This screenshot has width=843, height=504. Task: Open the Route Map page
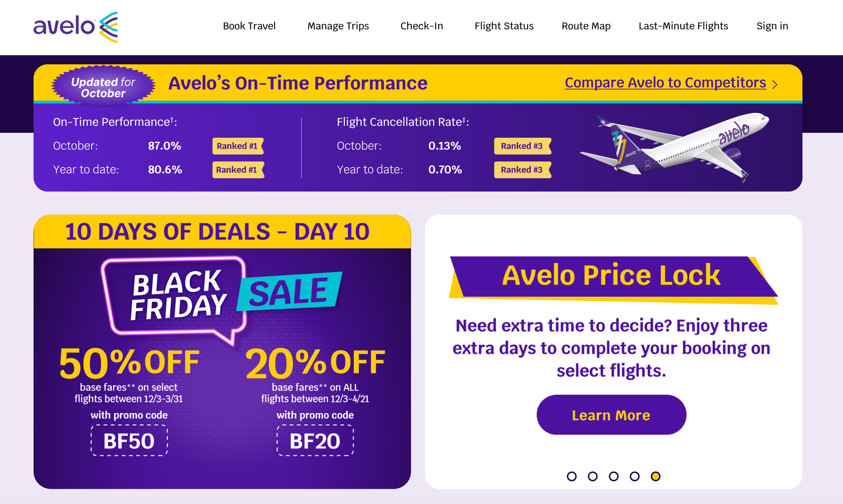[586, 26]
